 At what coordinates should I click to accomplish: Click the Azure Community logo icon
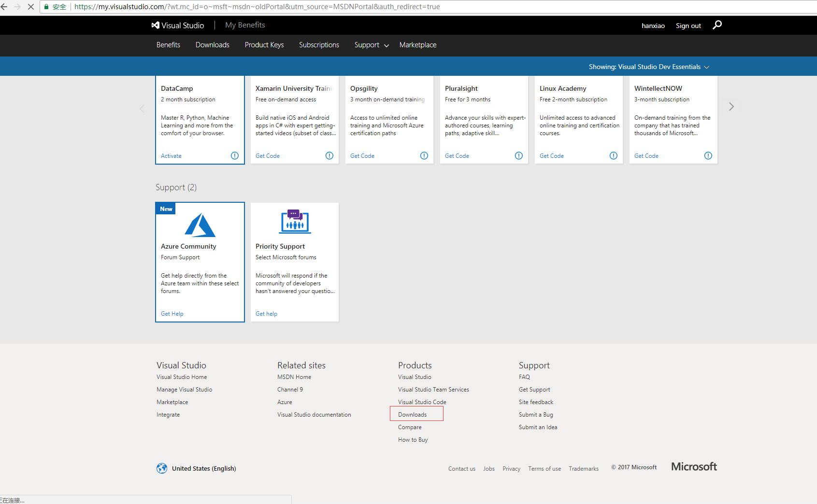tap(200, 225)
